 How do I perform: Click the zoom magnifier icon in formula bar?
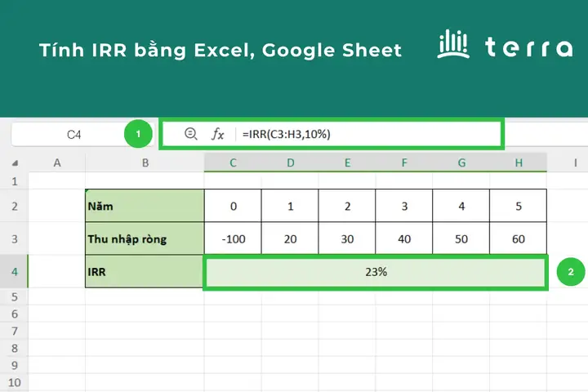(x=190, y=134)
